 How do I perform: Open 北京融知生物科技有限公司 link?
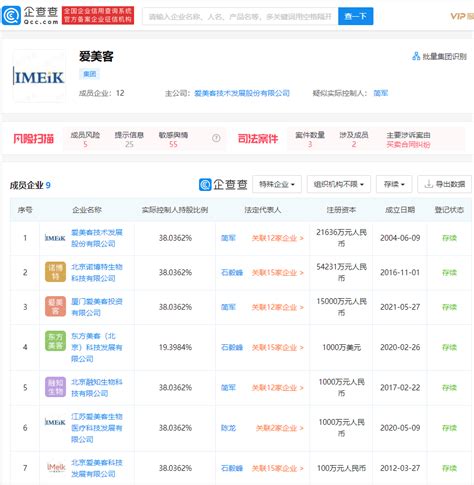tap(97, 388)
